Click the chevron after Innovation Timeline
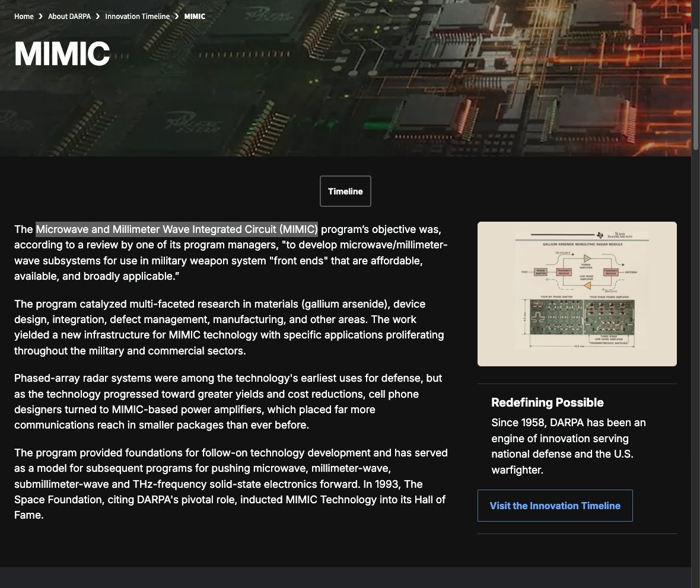 177,17
